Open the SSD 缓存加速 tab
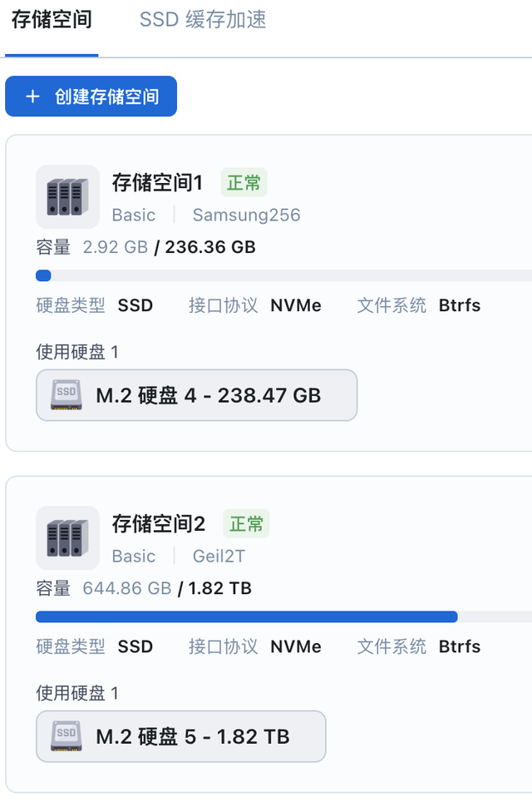This screenshot has height=802, width=532. click(203, 20)
